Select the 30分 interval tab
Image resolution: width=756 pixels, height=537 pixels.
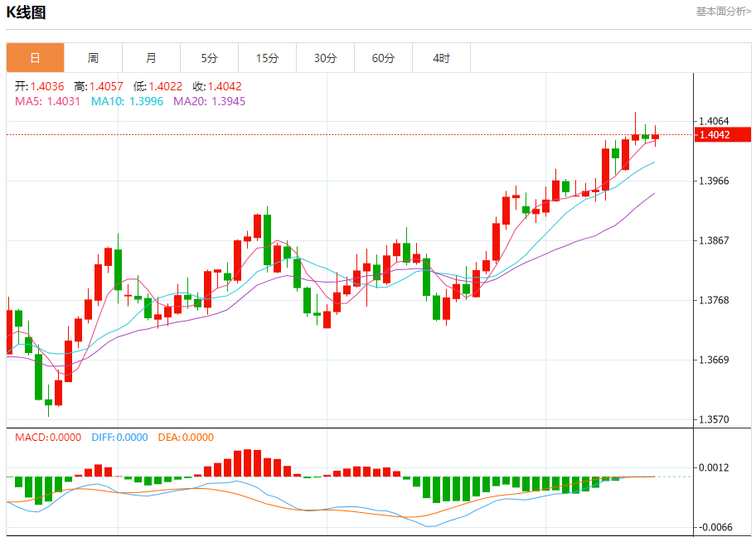pos(325,58)
